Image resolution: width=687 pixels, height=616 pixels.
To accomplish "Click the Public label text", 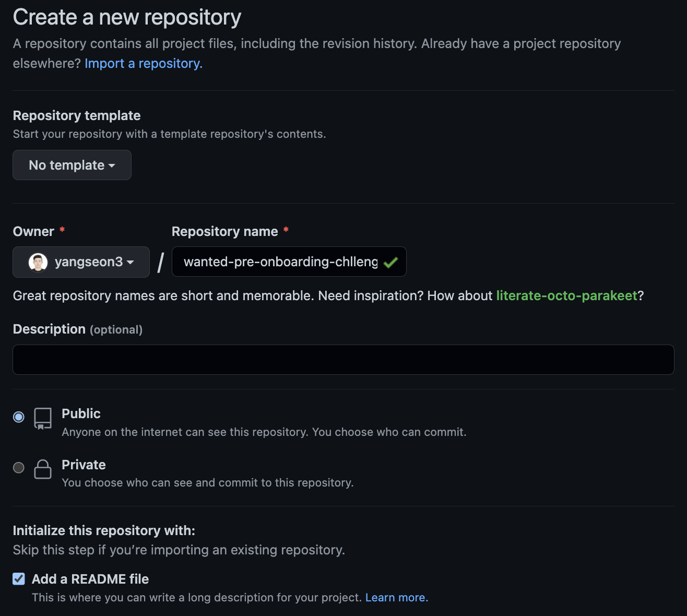I will coord(81,413).
